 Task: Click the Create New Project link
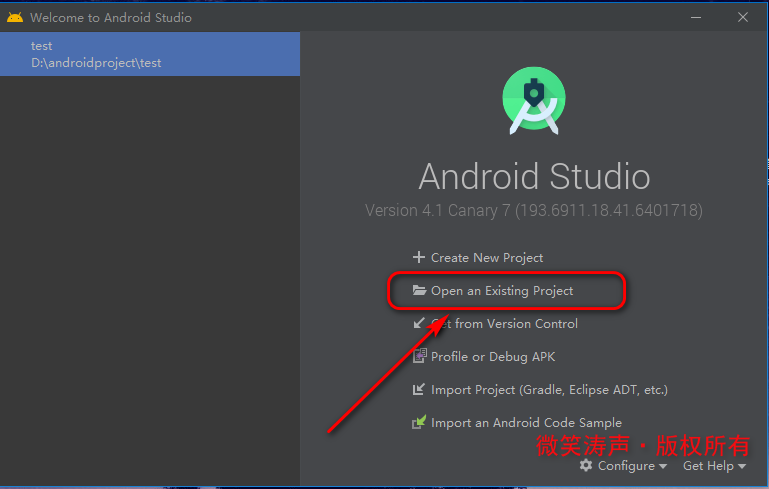pos(487,257)
